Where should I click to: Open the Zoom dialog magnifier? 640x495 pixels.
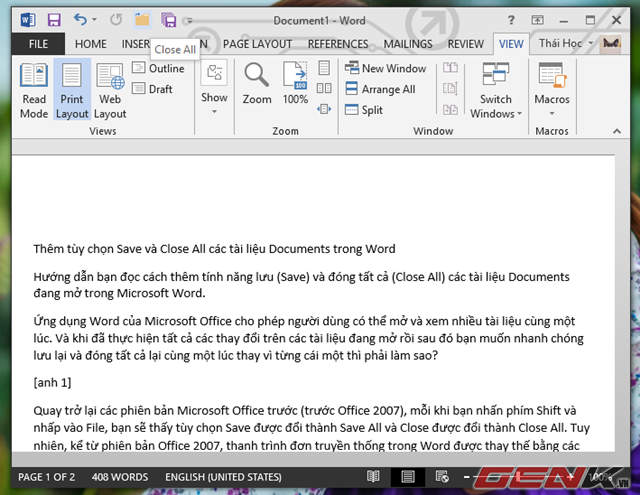(x=257, y=83)
